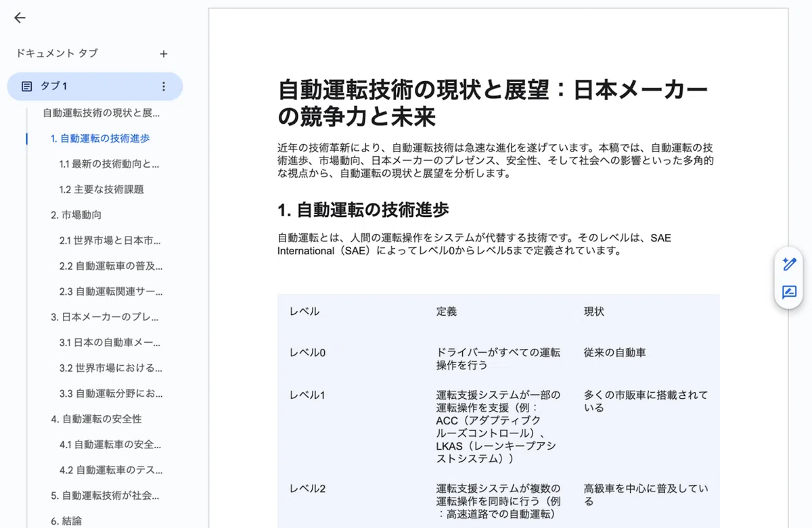Click the cell 高級車を中心に普及している
The width and height of the screenshot is (812, 528).
tap(646, 495)
